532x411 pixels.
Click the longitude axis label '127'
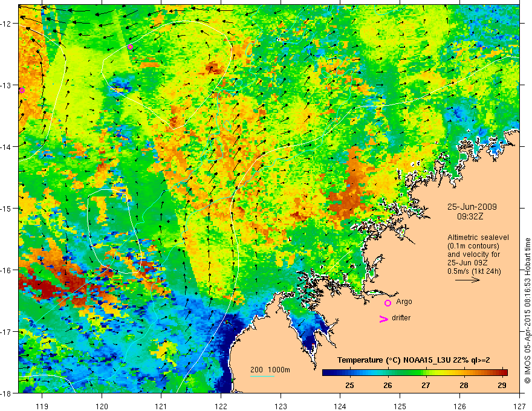(x=519, y=407)
